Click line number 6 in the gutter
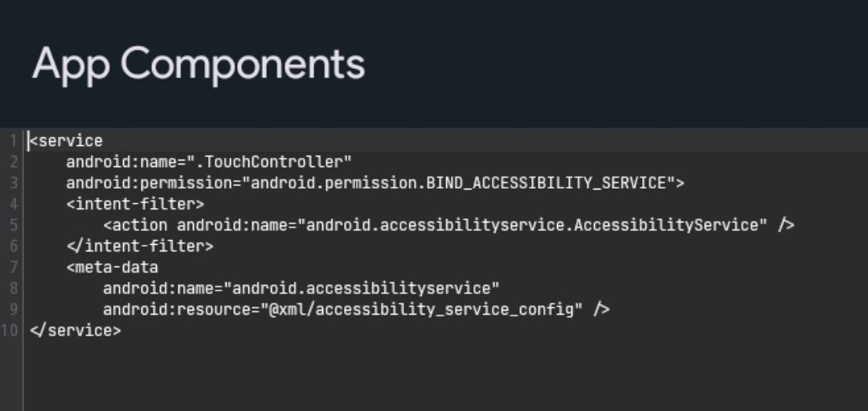The height and width of the screenshot is (411, 868). pyautogui.click(x=13, y=246)
